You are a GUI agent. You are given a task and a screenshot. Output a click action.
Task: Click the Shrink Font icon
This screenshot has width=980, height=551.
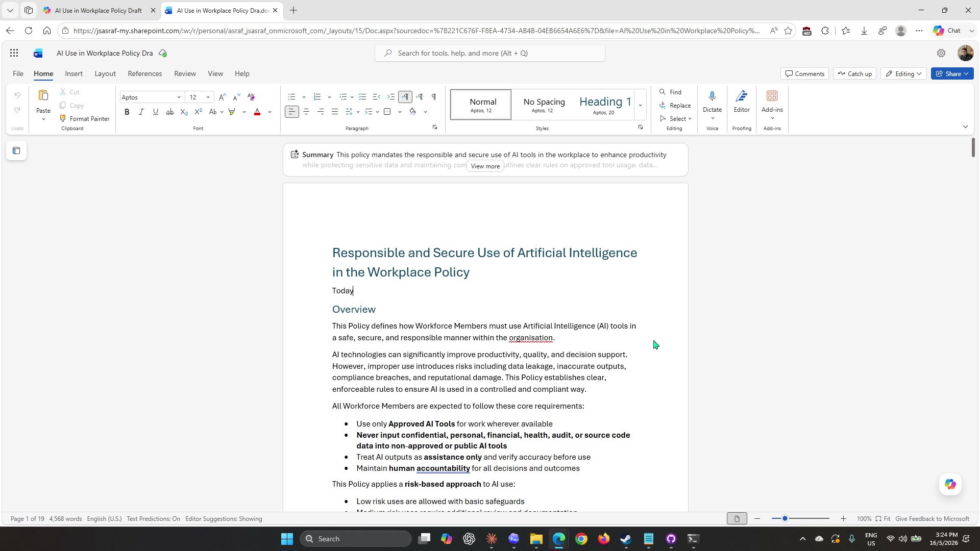[x=236, y=97]
